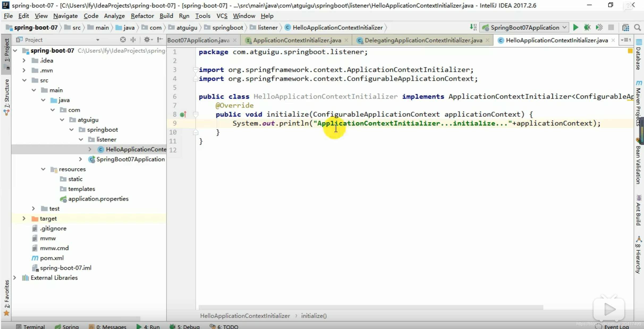
Task: Click the Search Everywhere magnifier icon
Action: point(637,27)
